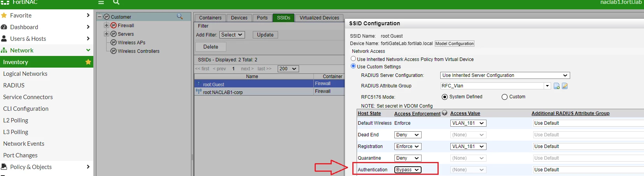
Task: Click the tree search magnifier icon
Action: (x=180, y=16)
